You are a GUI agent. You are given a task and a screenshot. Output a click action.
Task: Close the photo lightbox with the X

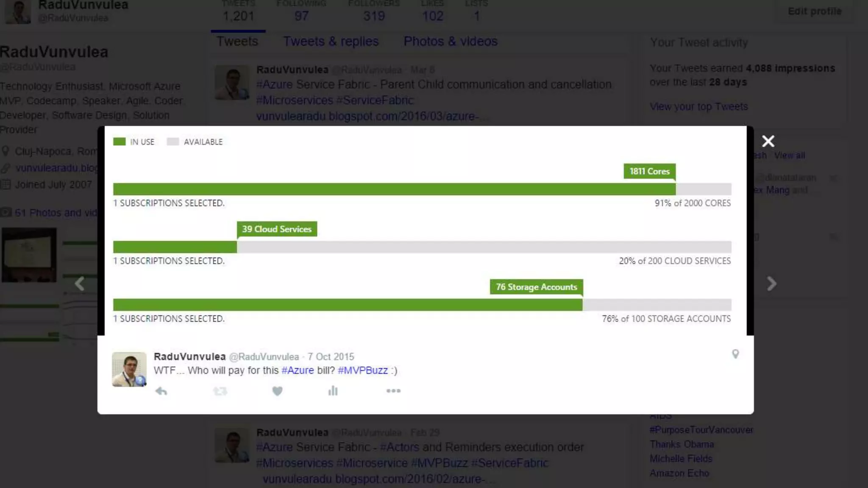[x=768, y=141]
